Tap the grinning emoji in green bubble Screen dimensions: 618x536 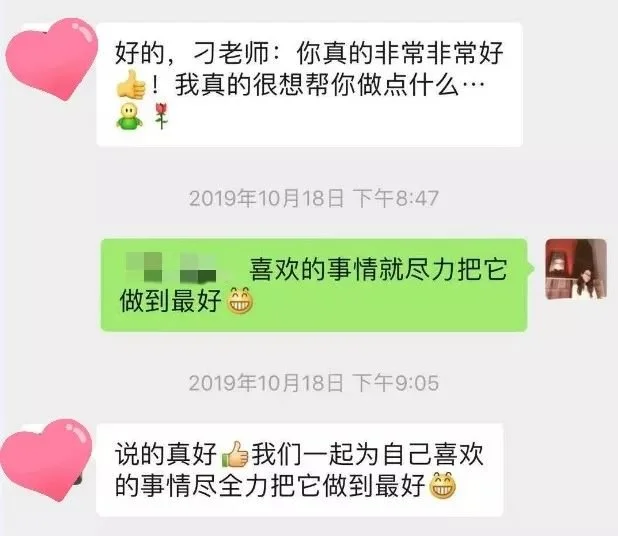(240, 301)
